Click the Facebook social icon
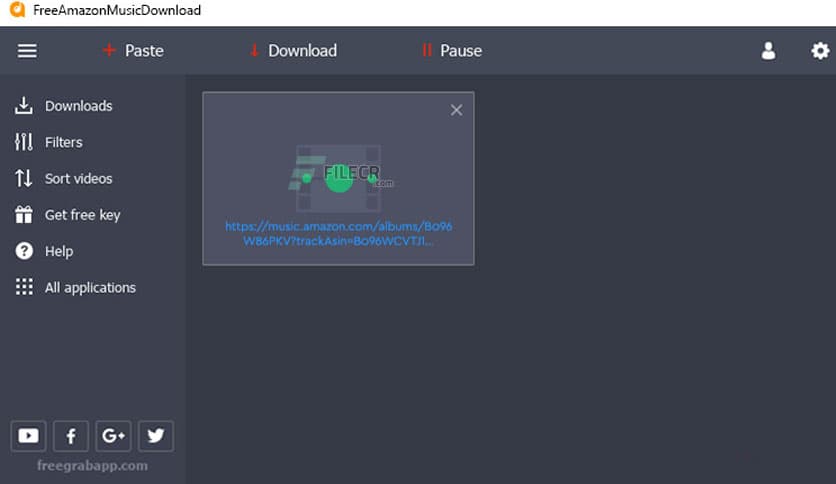Viewport: 836px width, 484px height. (x=70, y=436)
